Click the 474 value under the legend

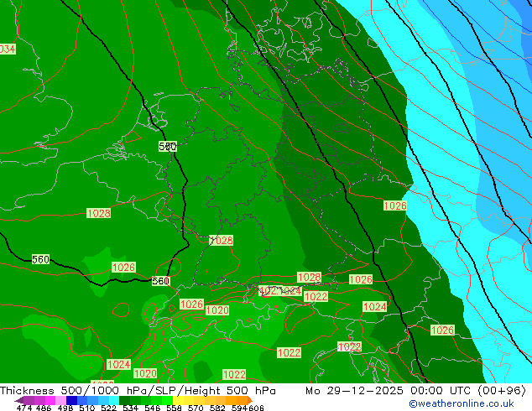pos(24,408)
